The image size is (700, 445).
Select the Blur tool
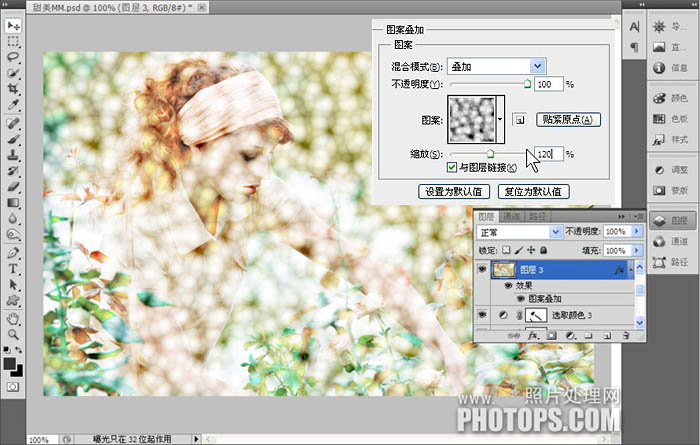(13, 219)
